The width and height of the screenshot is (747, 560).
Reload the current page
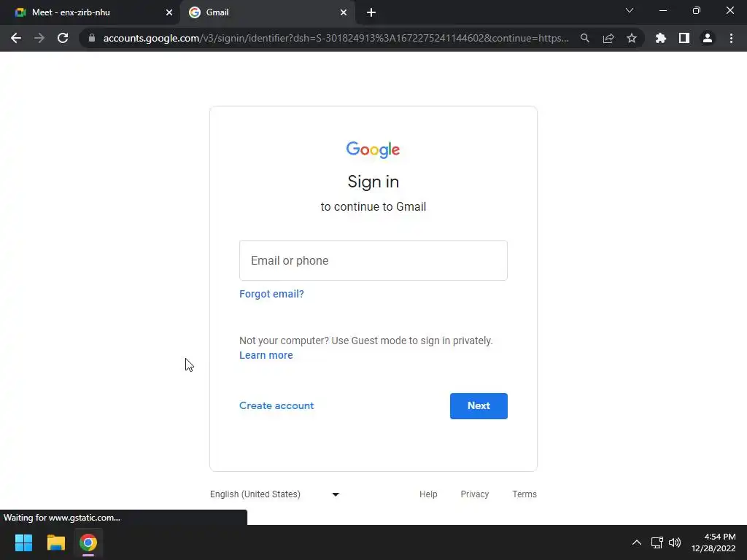click(63, 38)
